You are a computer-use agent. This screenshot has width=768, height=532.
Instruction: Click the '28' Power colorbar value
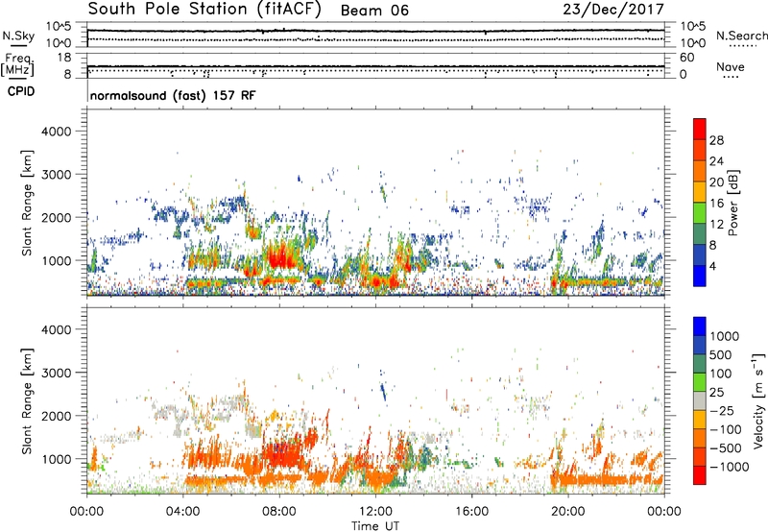coord(716,140)
